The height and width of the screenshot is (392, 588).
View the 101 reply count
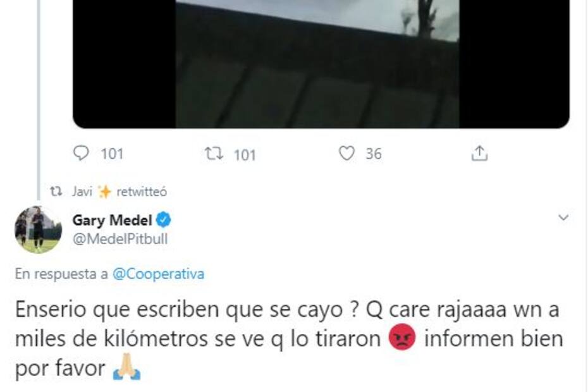112,154
